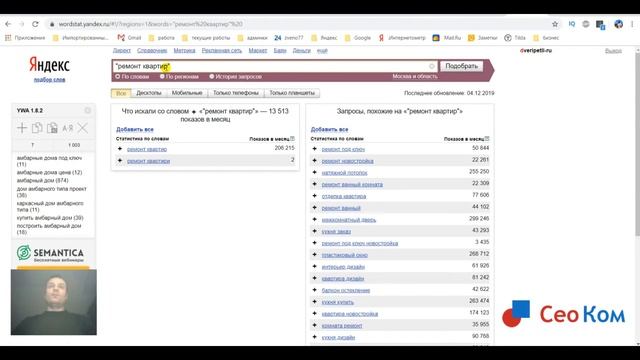Open the 'бизнес' bookmarks folder
This screenshot has height=360, width=640.
(546, 38)
